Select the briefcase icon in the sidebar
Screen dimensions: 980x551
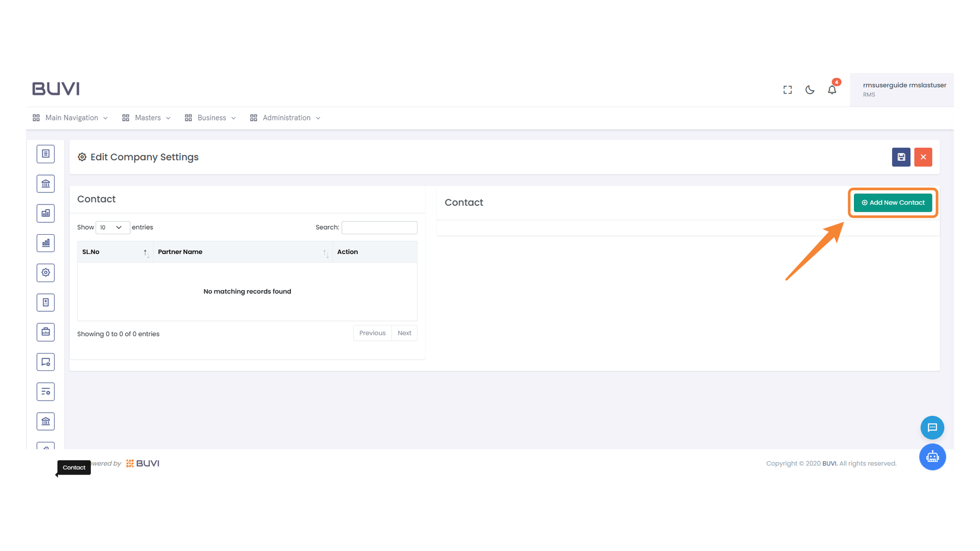point(45,332)
